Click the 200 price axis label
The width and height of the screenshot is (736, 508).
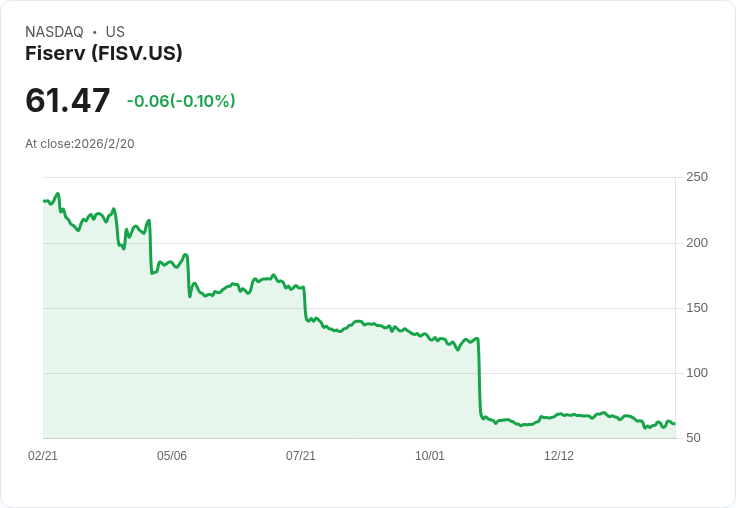[697, 243]
